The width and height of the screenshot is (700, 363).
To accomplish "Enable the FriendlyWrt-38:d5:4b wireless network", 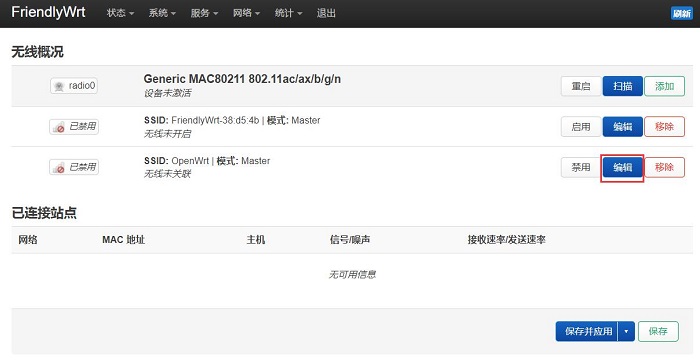I will click(x=581, y=127).
